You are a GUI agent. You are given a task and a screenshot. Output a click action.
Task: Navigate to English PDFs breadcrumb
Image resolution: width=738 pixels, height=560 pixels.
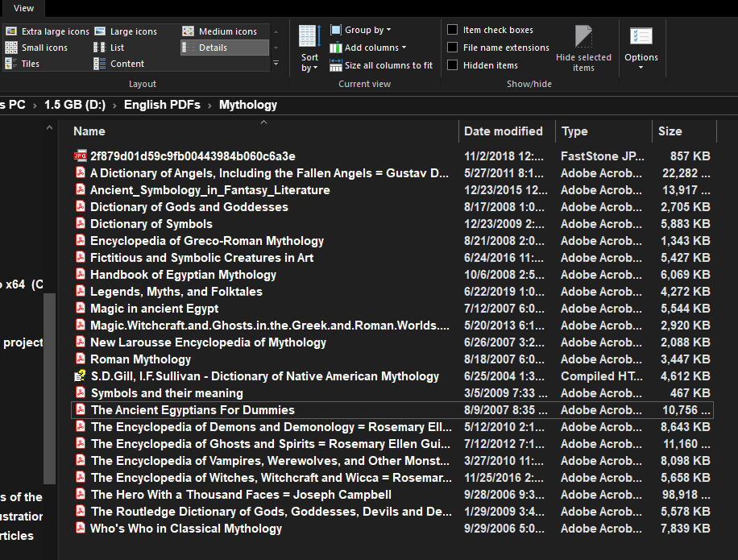(162, 105)
